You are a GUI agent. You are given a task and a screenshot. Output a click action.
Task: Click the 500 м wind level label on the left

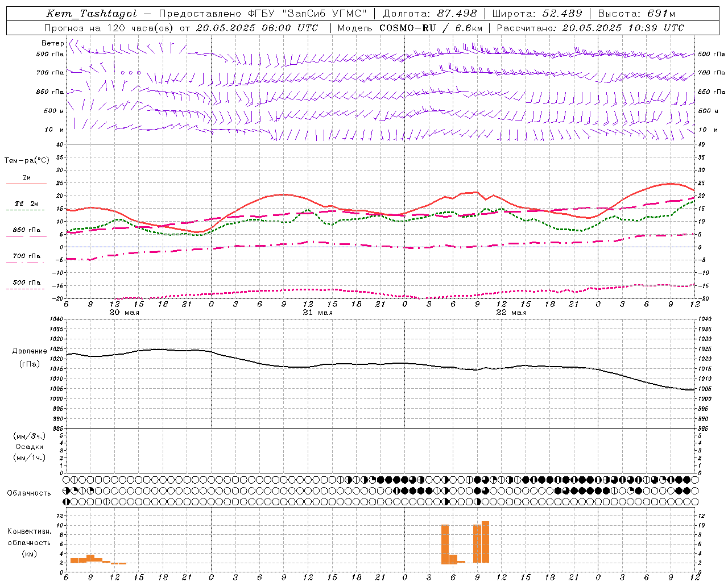pyautogui.click(x=54, y=111)
